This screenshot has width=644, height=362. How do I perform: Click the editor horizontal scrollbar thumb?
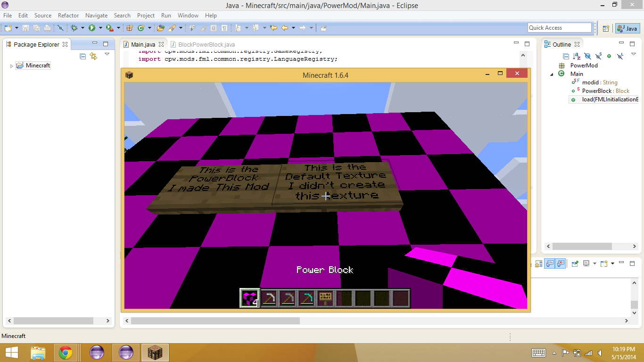[215, 321]
